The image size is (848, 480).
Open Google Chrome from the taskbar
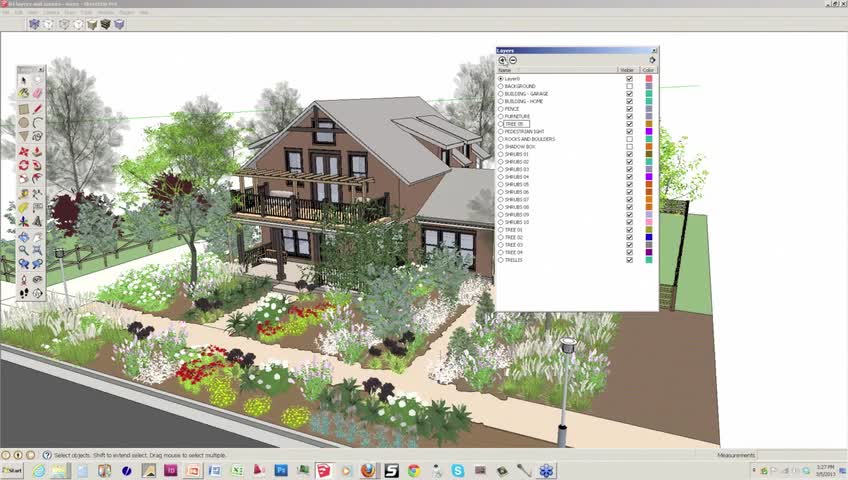coord(414,470)
